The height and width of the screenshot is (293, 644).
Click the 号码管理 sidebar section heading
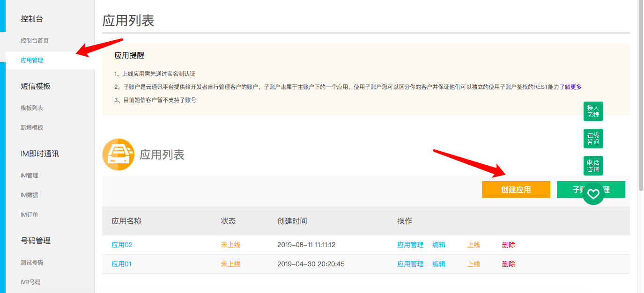click(x=36, y=241)
